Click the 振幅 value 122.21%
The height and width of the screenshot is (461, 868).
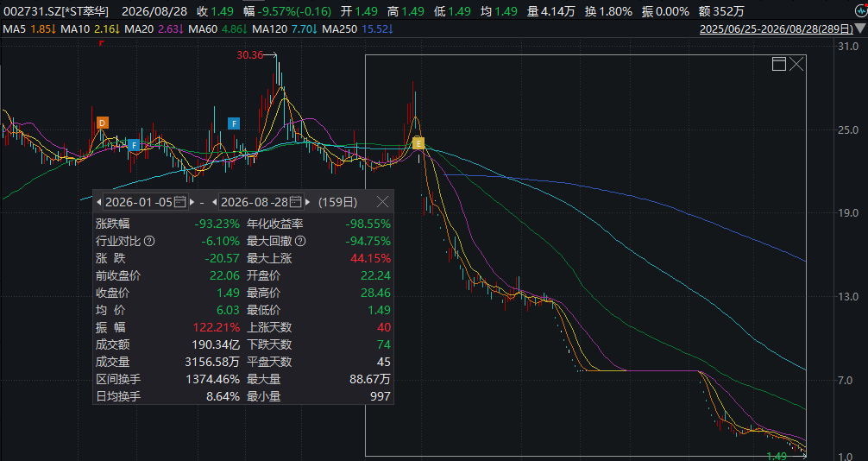point(217,327)
